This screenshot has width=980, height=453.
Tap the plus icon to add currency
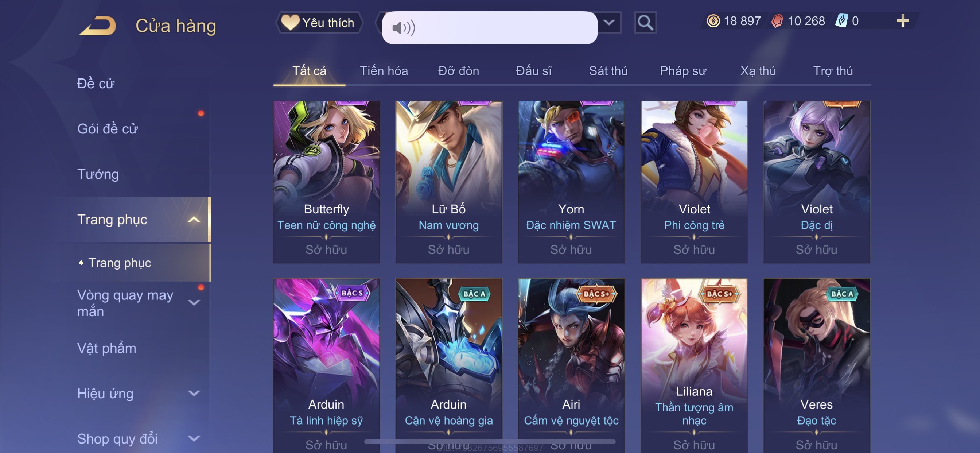click(902, 21)
